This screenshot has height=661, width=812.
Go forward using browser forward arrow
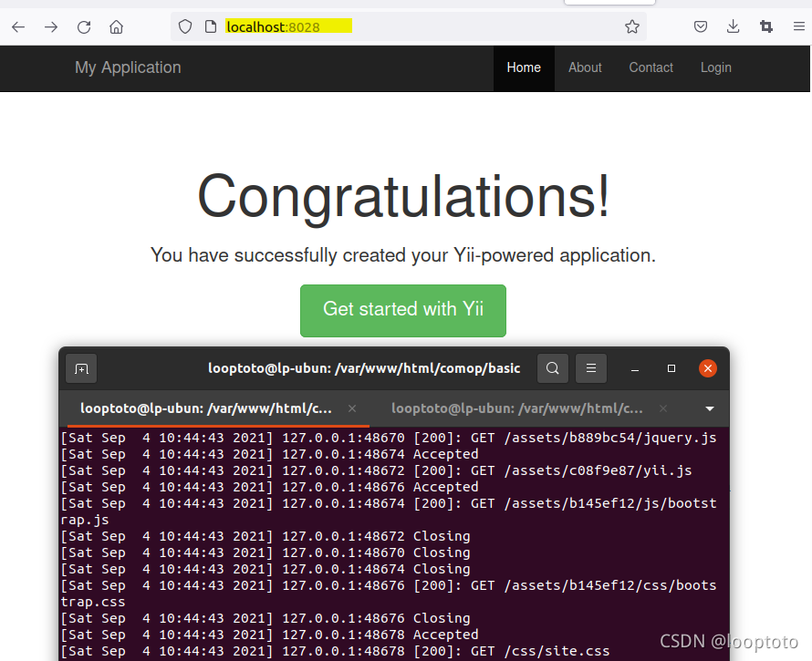(x=51, y=27)
